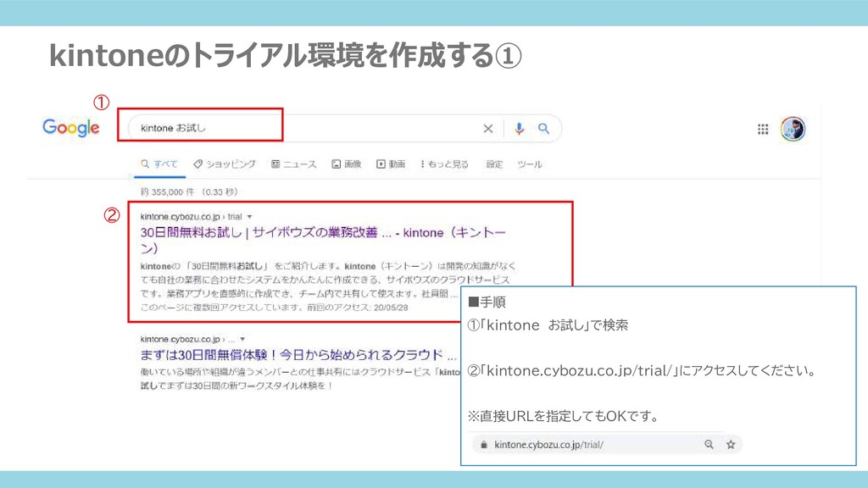Click the Google logo
868x488 pixels.
(x=71, y=128)
